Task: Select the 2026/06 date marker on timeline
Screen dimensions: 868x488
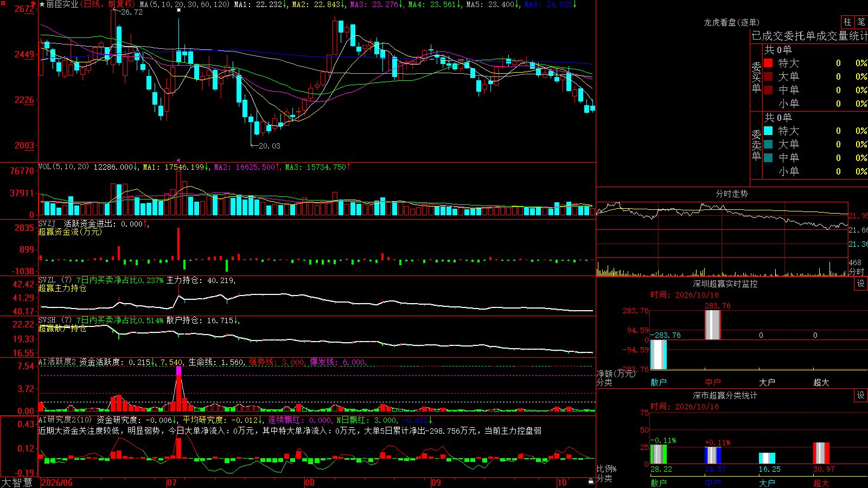Action: [57, 483]
